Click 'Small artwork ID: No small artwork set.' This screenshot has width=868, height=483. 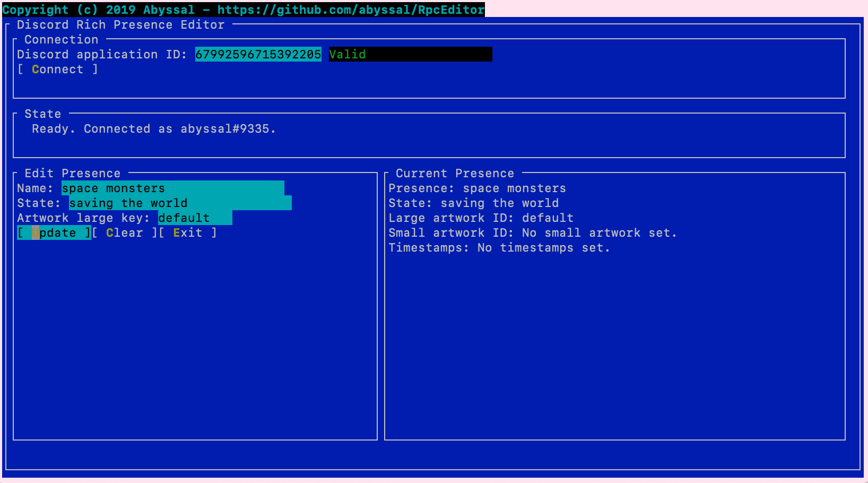pyautogui.click(x=533, y=233)
